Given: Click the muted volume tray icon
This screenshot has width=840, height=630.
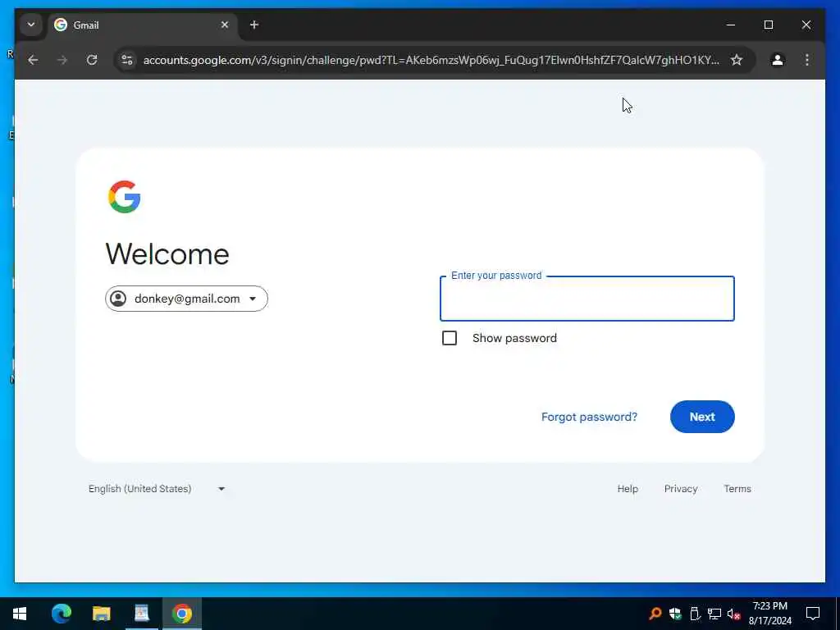Looking at the screenshot, I should click(734, 614).
